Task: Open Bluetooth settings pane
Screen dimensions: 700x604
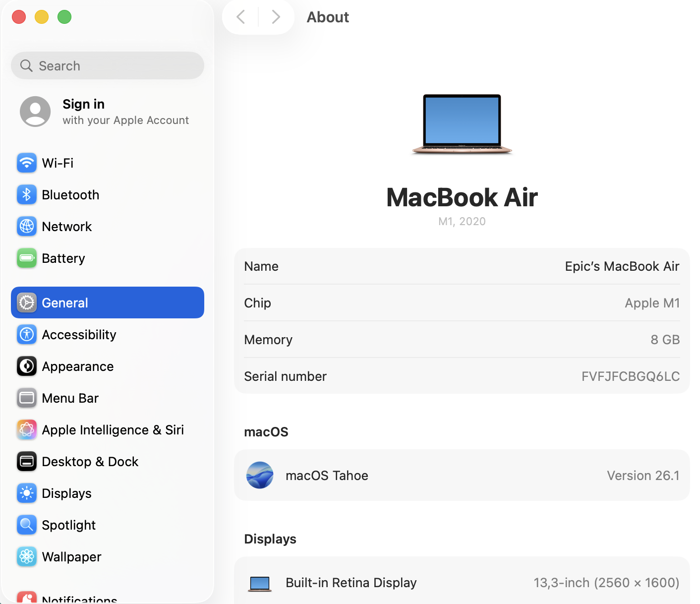Action: click(108, 194)
